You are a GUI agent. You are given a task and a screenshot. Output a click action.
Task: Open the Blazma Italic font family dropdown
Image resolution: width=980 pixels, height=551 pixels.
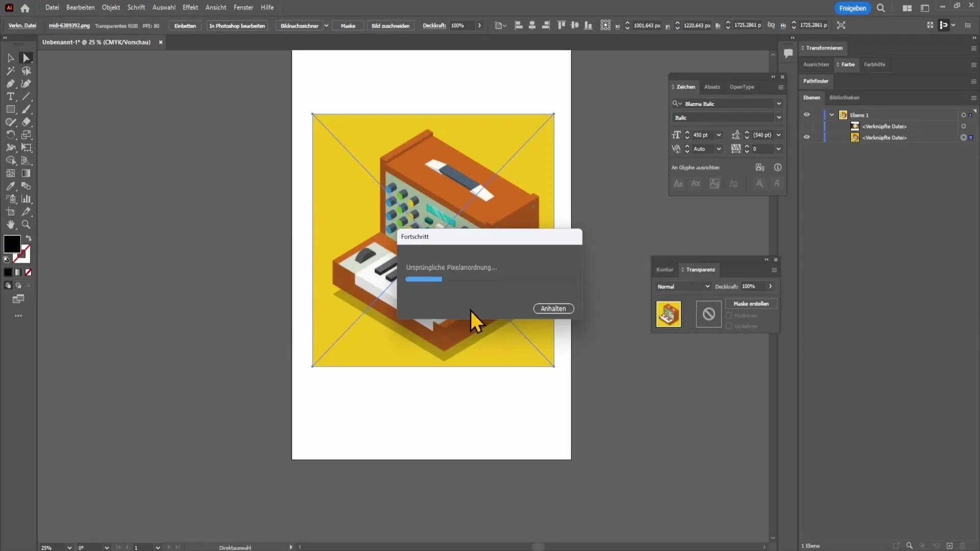tap(779, 104)
